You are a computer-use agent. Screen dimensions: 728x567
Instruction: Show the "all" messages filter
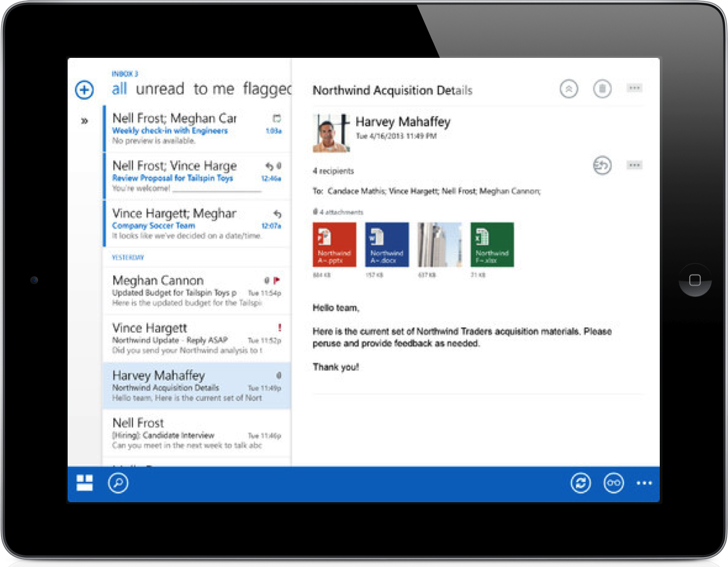[x=120, y=89]
